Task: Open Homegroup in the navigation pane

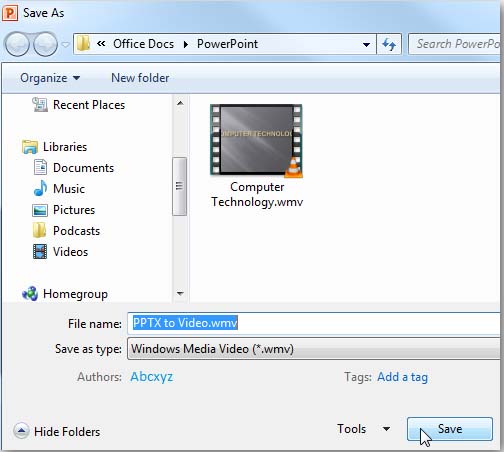Action: 65,294
